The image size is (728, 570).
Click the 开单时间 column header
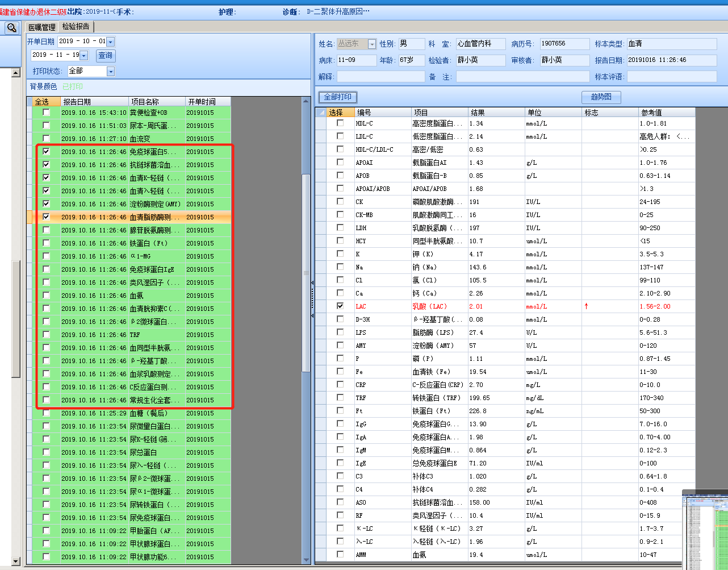point(208,102)
